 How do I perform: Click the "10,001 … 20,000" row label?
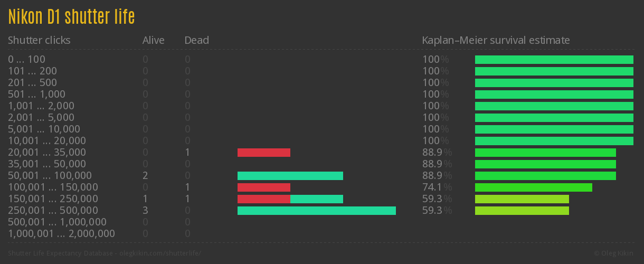click(x=47, y=141)
